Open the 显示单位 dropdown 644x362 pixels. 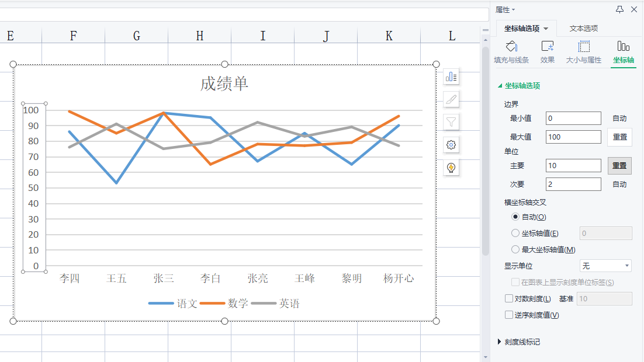click(x=605, y=265)
